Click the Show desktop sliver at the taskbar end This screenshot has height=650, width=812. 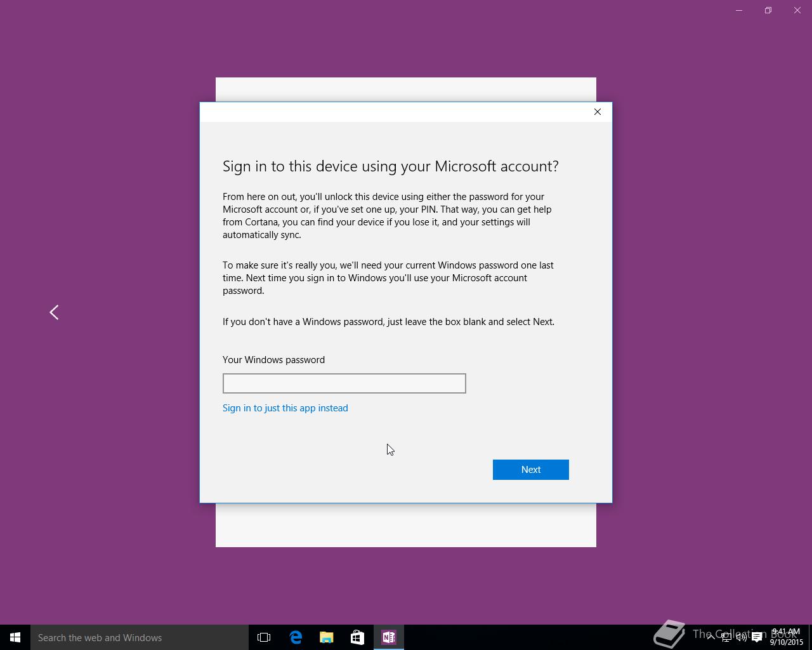click(x=810, y=637)
